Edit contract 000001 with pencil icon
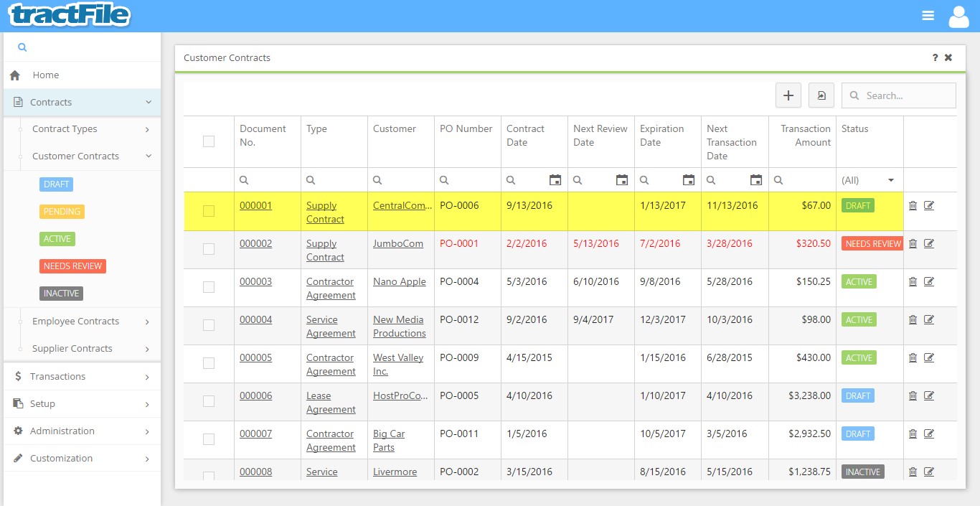The height and width of the screenshot is (506, 980). (929, 205)
